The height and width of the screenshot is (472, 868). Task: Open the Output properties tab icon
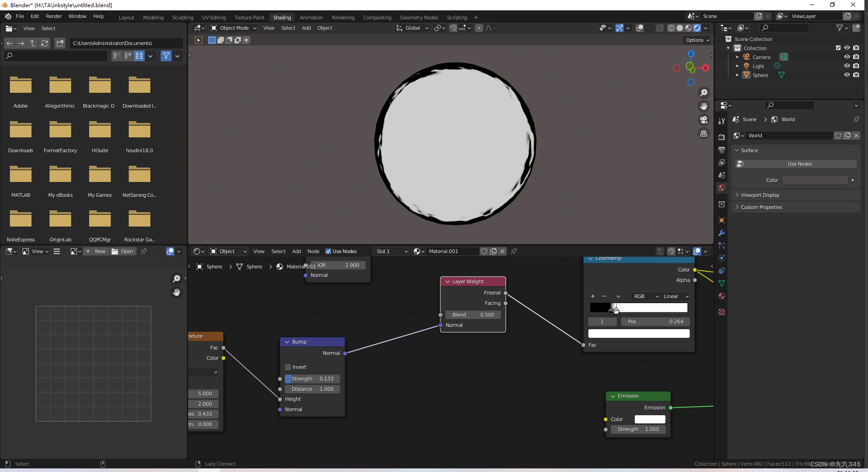pyautogui.click(x=722, y=150)
